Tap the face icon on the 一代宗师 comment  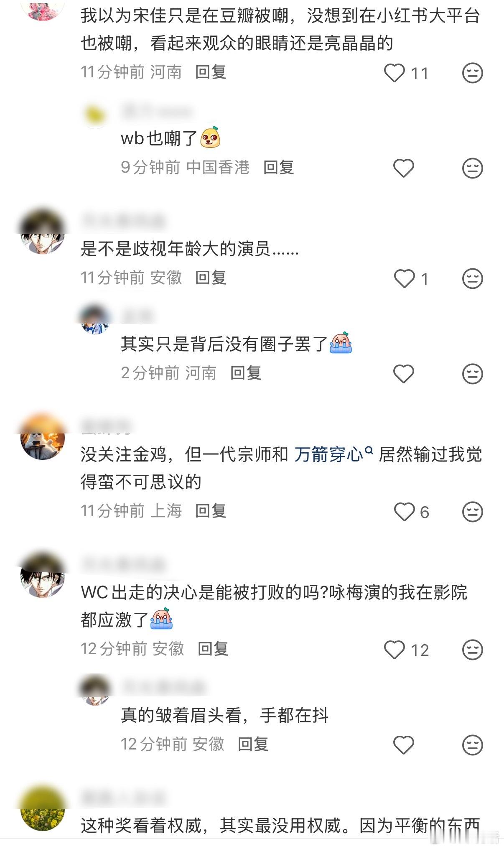tap(472, 512)
